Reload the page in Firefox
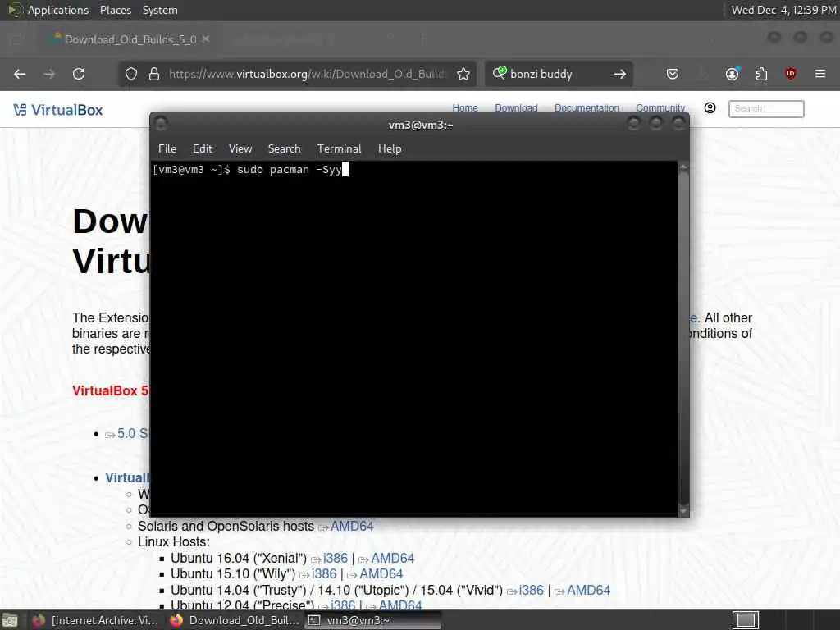Viewport: 840px width, 630px height. 79,74
